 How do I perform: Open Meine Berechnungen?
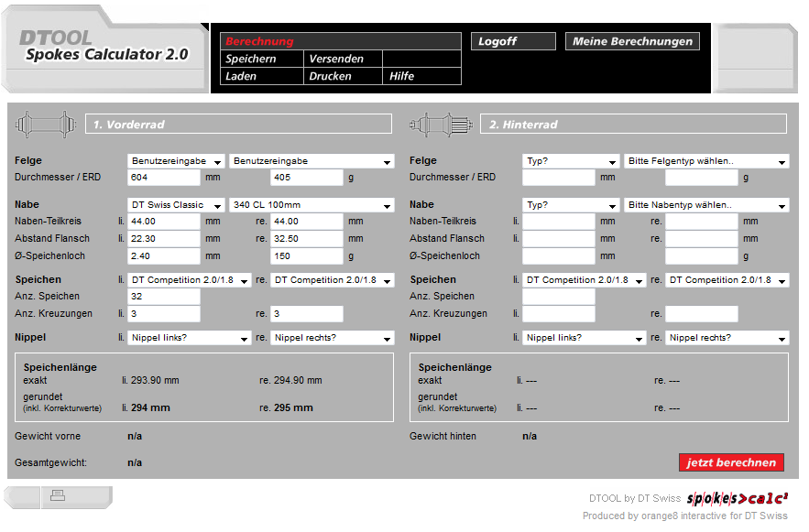pos(632,41)
